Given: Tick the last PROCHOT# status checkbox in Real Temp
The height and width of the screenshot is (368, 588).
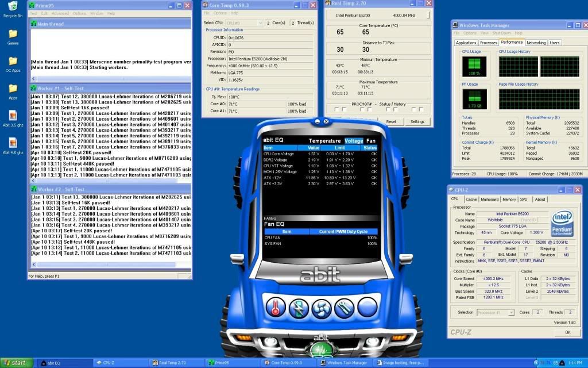Looking at the screenshot, I should [x=421, y=109].
